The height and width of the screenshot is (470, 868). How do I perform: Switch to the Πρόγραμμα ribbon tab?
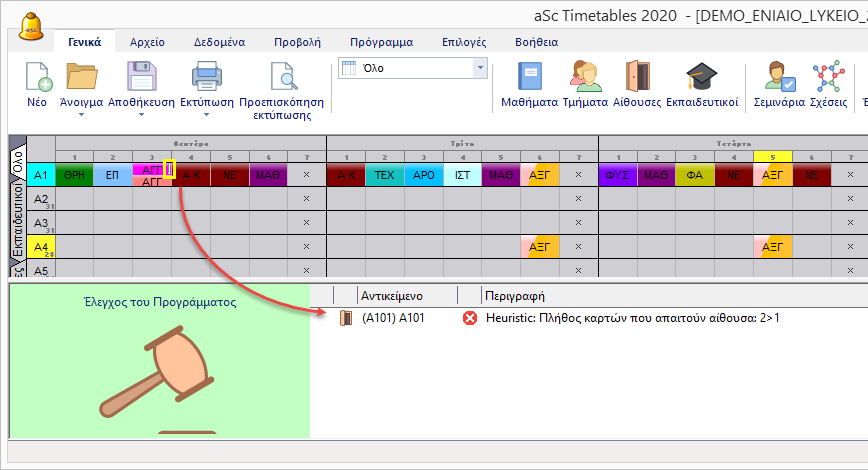click(x=381, y=42)
